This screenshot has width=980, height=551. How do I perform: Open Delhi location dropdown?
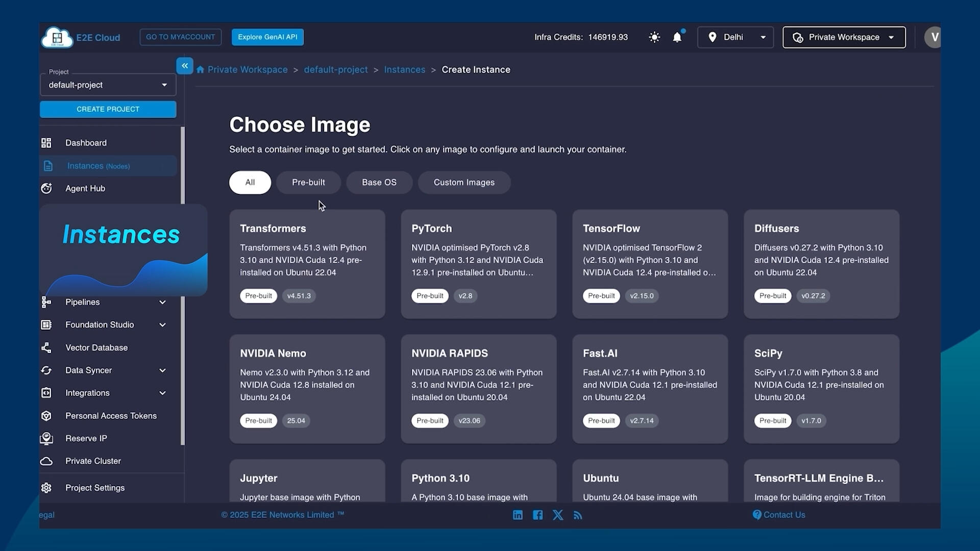[x=736, y=37]
